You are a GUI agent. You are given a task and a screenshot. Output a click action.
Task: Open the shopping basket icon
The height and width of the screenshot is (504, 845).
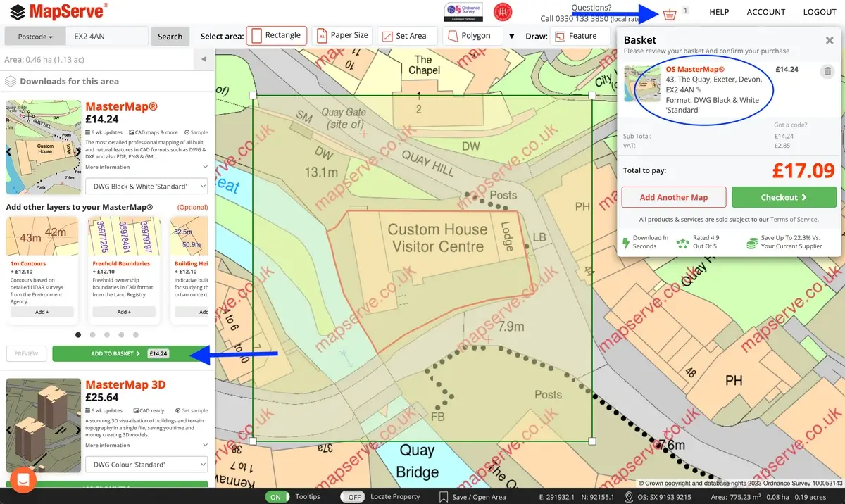(670, 14)
